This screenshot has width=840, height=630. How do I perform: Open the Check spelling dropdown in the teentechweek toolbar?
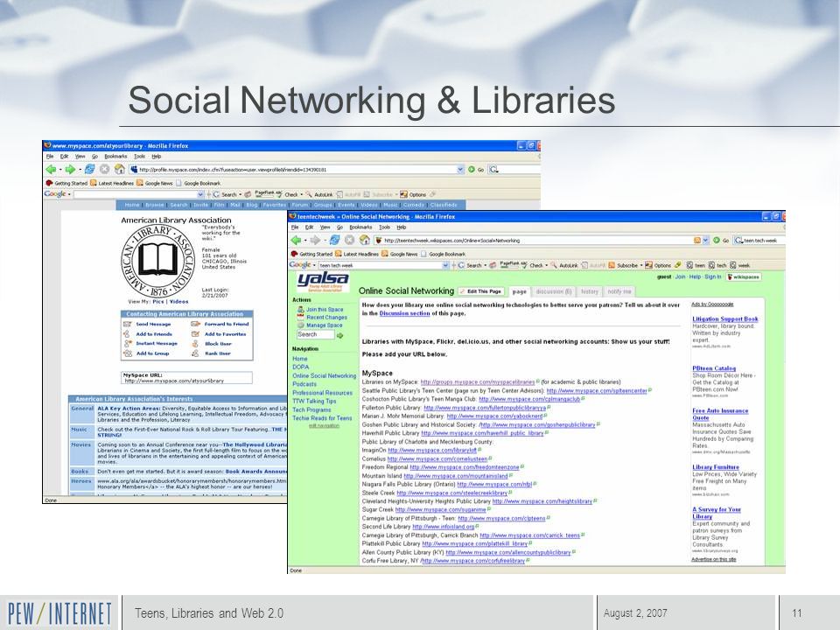[x=546, y=265]
